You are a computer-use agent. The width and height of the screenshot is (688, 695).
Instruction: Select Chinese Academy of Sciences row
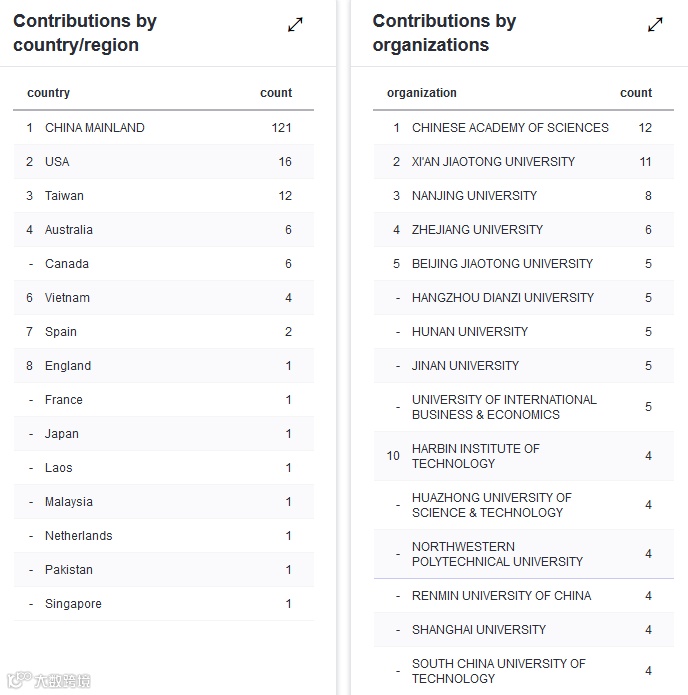[x=510, y=128]
